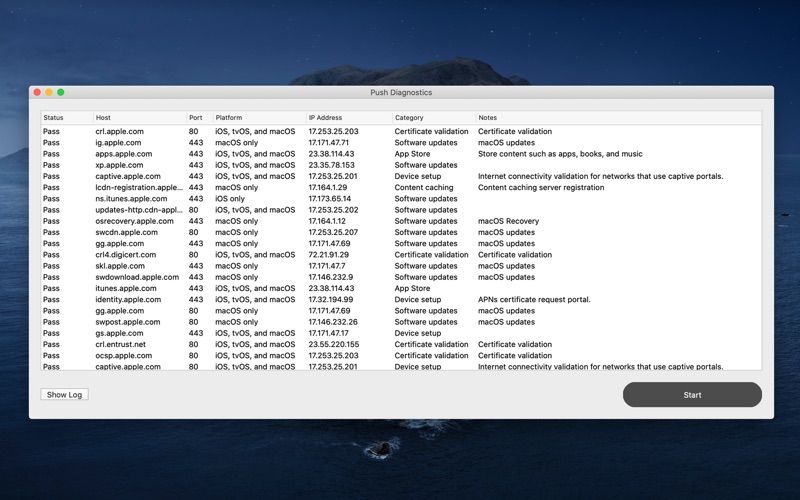Click Pass status in swpost.apple.com row
This screenshot has height=500, width=800.
pyautogui.click(x=51, y=322)
